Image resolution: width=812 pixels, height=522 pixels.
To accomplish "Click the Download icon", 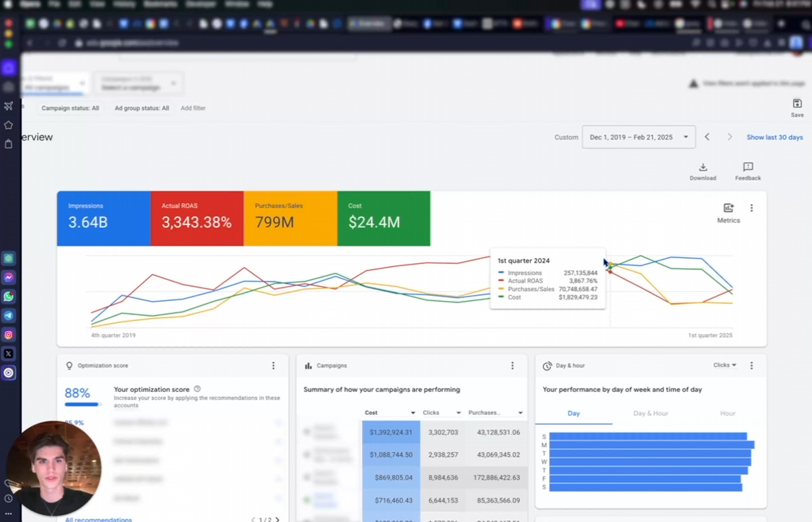I will click(703, 167).
